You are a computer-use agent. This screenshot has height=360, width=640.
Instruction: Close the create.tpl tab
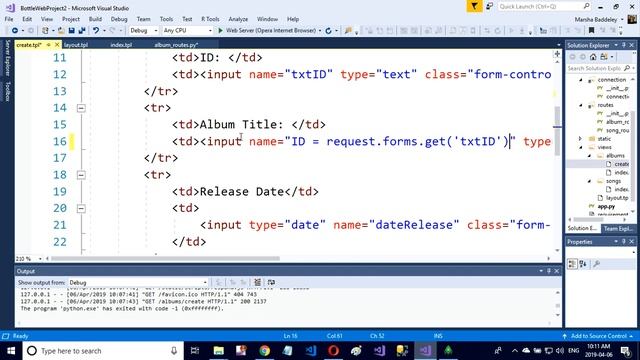(x=57, y=44)
